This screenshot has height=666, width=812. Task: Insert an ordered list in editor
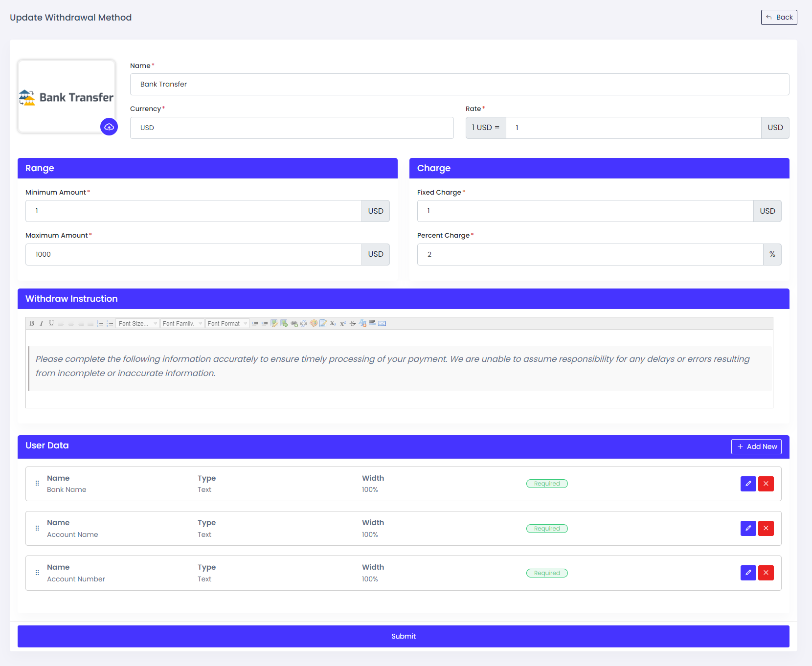[100, 324]
